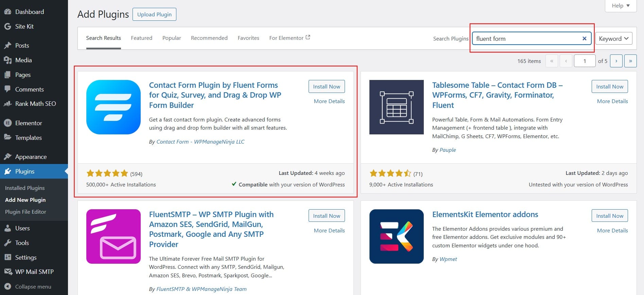
Task: Install the FluentSMTP plugin
Action: [x=327, y=216]
